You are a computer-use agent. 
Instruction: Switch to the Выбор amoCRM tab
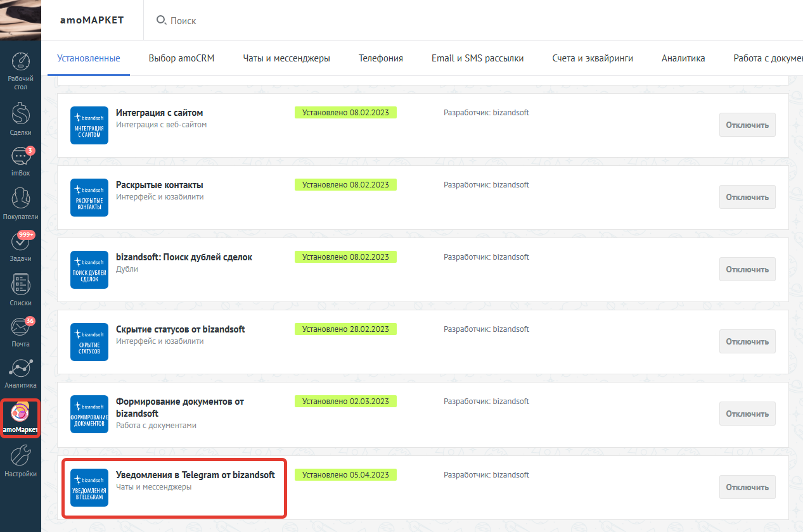pyautogui.click(x=182, y=58)
